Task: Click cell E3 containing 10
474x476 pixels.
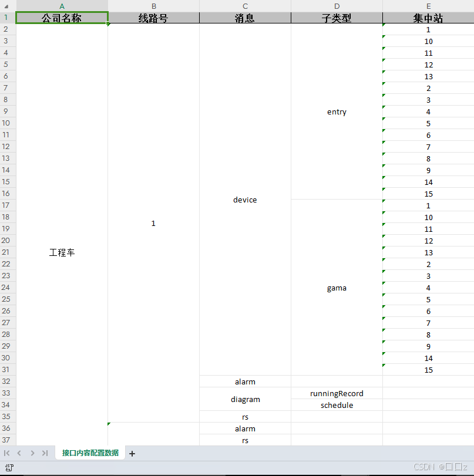Action: pyautogui.click(x=428, y=41)
